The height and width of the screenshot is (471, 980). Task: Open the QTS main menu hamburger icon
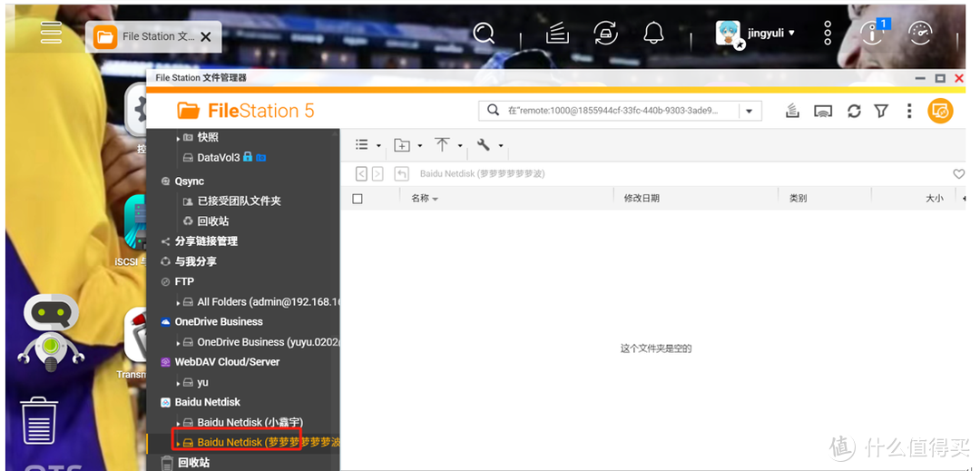pyautogui.click(x=51, y=33)
